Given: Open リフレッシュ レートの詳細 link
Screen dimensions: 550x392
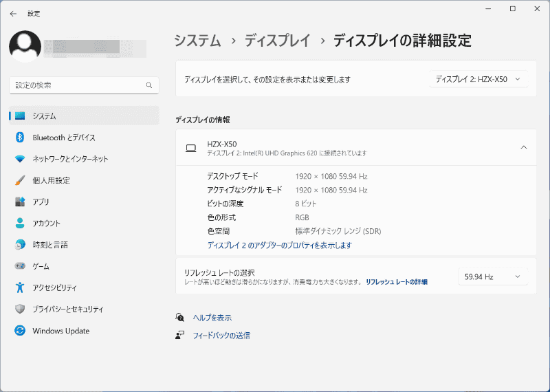Looking at the screenshot, I should click(397, 282).
